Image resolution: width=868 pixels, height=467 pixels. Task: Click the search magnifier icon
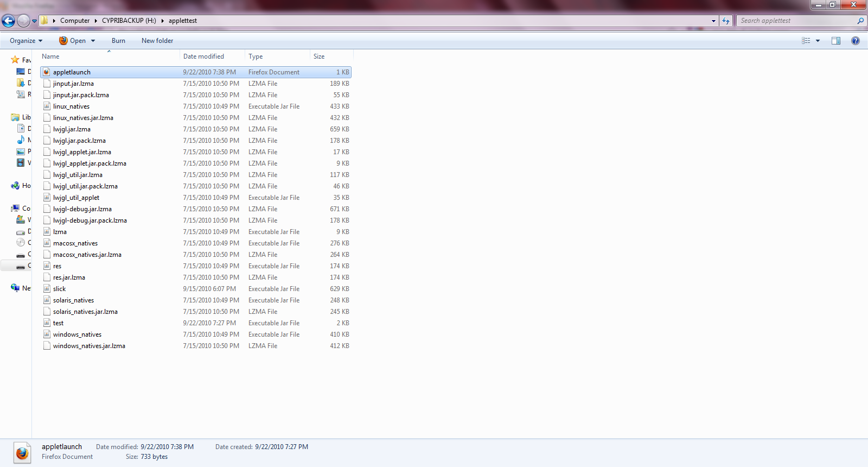click(x=860, y=21)
